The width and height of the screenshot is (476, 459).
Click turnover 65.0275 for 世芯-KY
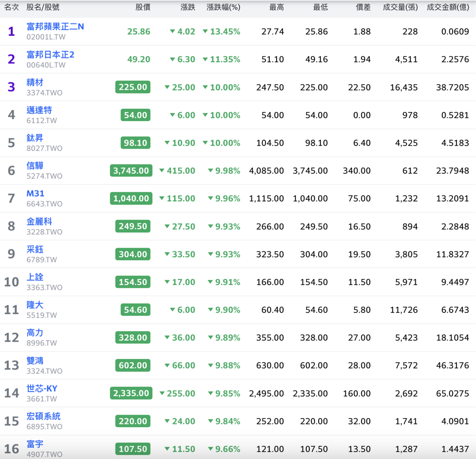[x=453, y=393]
